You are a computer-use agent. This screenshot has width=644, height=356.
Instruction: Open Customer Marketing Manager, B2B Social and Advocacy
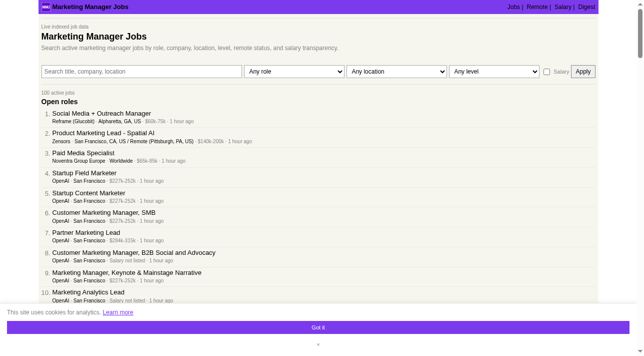[133, 253]
